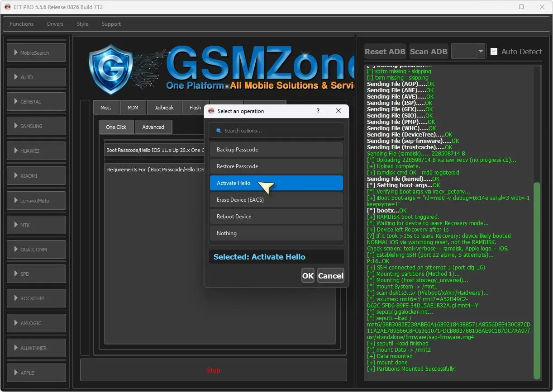Click the dialog help question mark
Viewport: 553px width, 392px height.
[x=318, y=111]
